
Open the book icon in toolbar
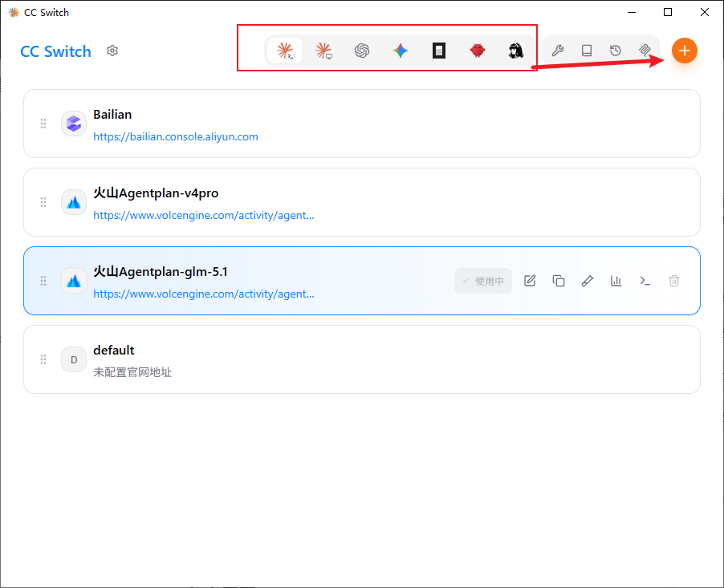[587, 51]
